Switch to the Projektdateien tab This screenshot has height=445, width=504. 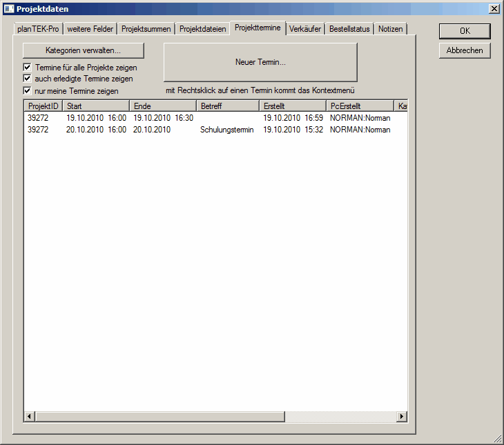202,29
